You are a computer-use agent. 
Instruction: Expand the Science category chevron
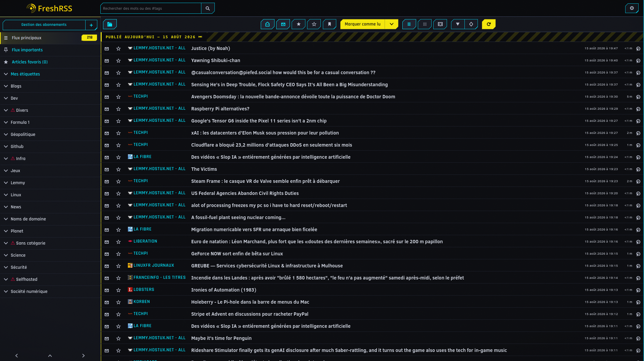coord(6,255)
